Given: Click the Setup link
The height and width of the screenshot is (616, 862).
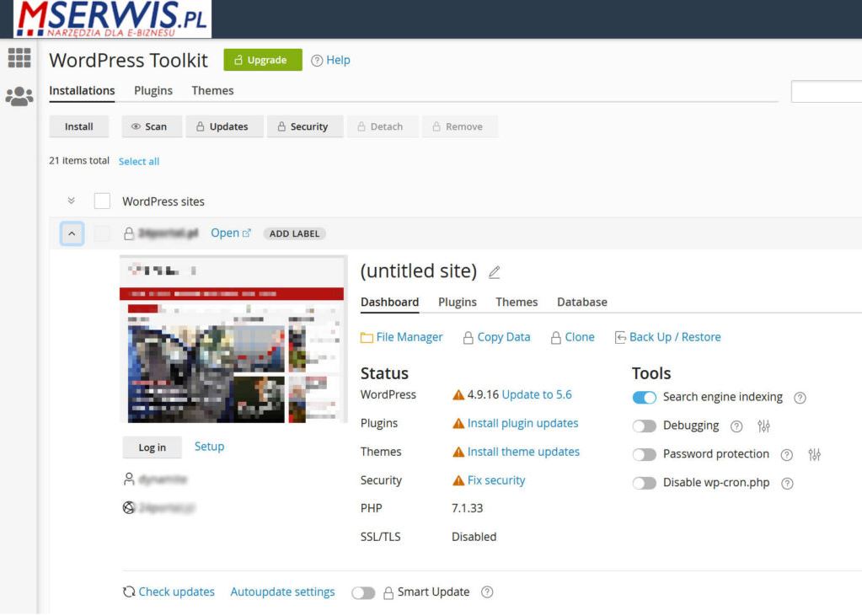Looking at the screenshot, I should click(x=210, y=447).
